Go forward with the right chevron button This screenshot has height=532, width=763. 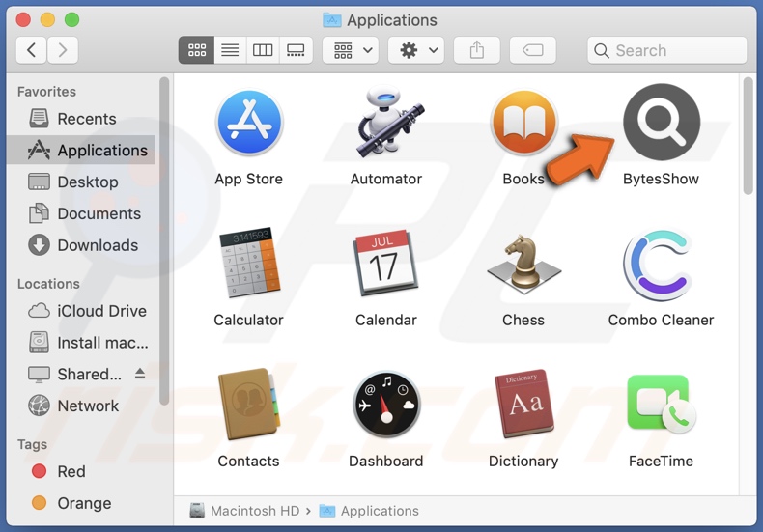click(62, 50)
